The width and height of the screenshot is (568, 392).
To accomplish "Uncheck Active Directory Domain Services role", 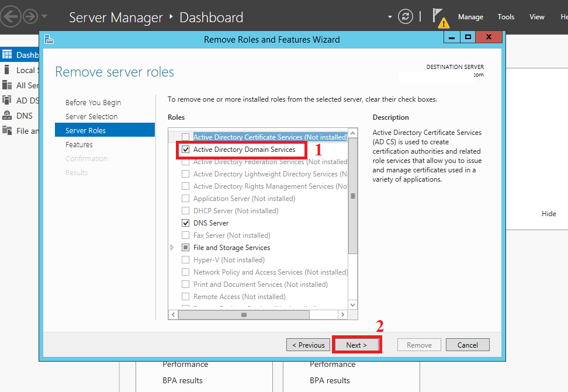I will point(186,150).
